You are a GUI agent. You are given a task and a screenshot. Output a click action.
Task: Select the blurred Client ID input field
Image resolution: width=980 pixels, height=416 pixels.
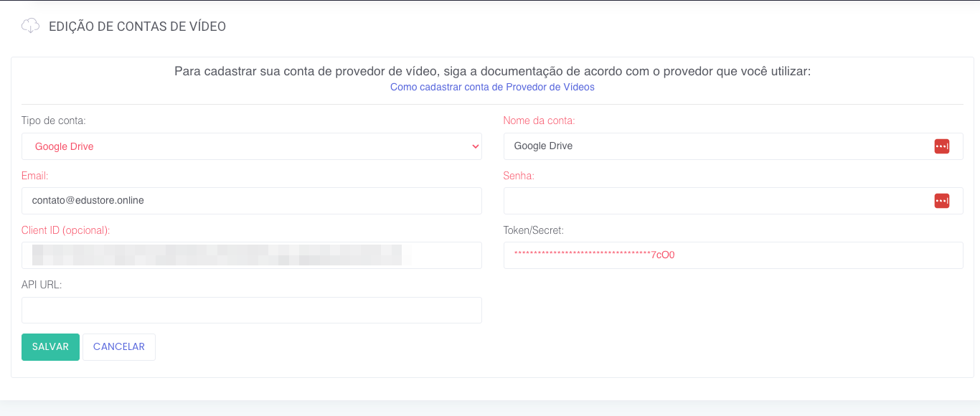point(251,255)
